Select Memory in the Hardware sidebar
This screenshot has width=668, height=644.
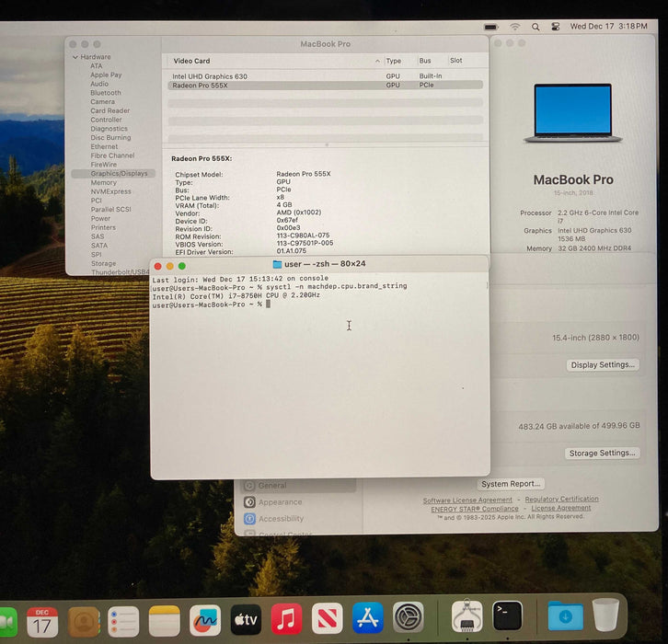(104, 182)
